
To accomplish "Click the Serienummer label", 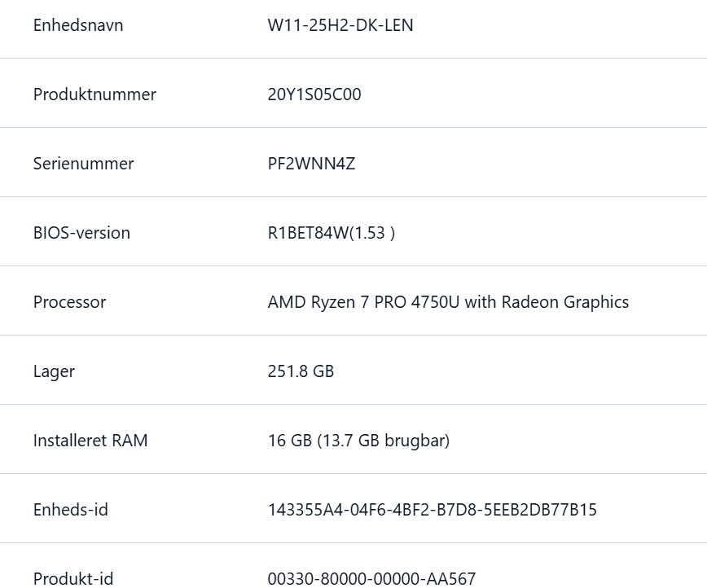I will (x=83, y=164).
